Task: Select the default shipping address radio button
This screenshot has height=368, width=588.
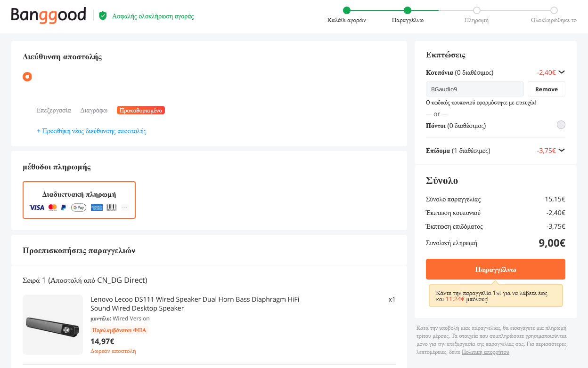Action: click(27, 77)
